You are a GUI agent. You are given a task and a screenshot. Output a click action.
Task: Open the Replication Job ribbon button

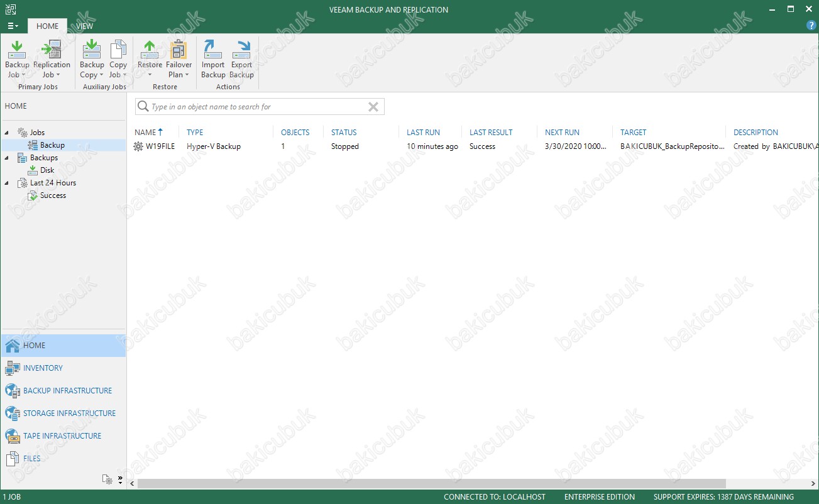point(52,60)
